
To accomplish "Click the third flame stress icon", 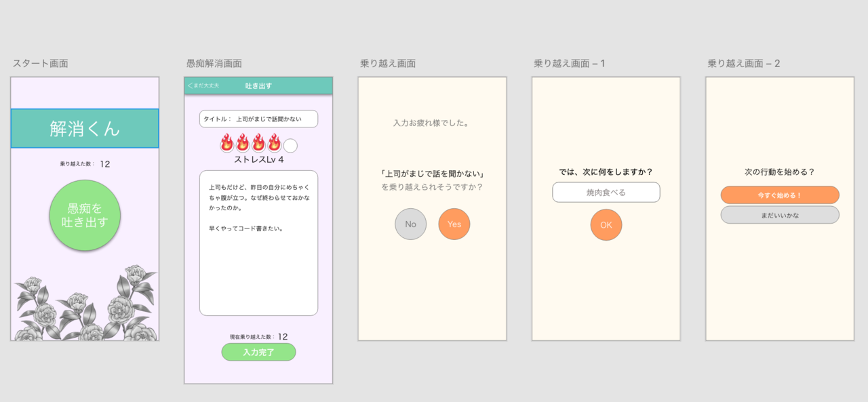I will pyautogui.click(x=258, y=143).
